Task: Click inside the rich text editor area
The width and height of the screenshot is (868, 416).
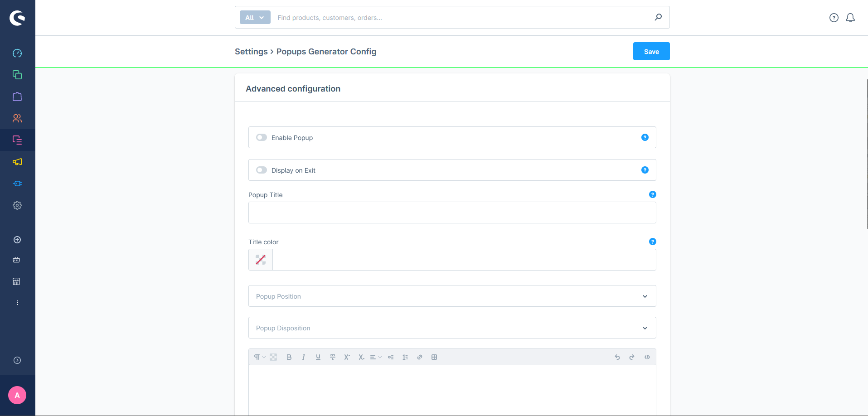Action: click(452, 390)
